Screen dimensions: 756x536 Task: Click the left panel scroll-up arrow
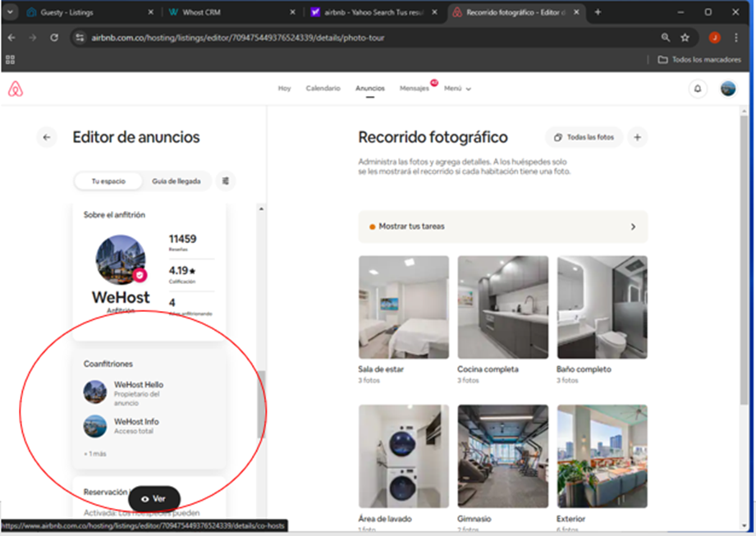(261, 208)
